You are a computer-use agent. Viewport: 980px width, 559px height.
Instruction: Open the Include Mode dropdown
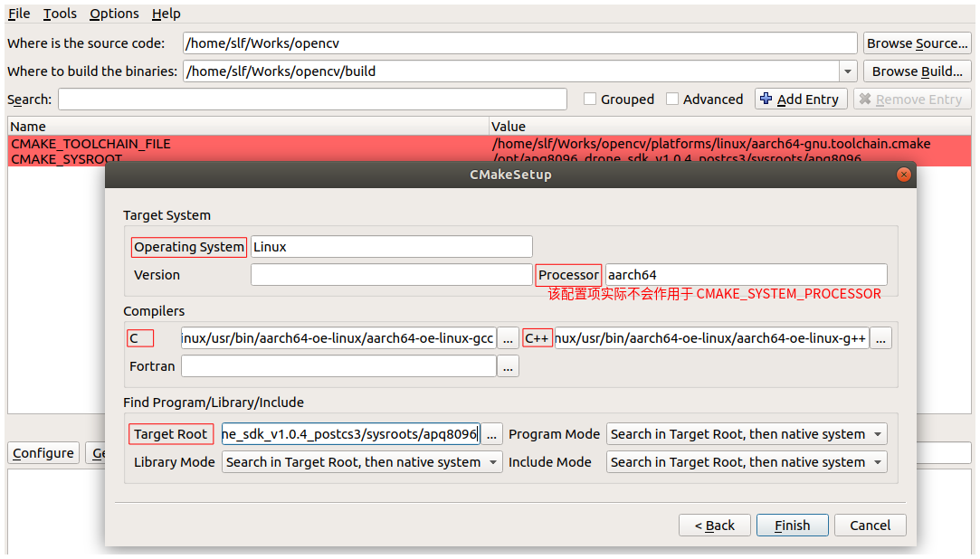(746, 461)
